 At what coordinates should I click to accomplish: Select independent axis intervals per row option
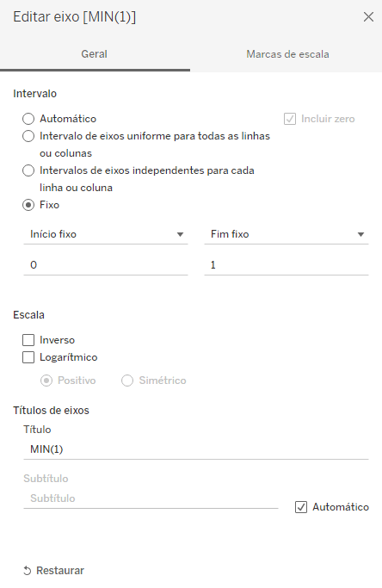pos(28,170)
